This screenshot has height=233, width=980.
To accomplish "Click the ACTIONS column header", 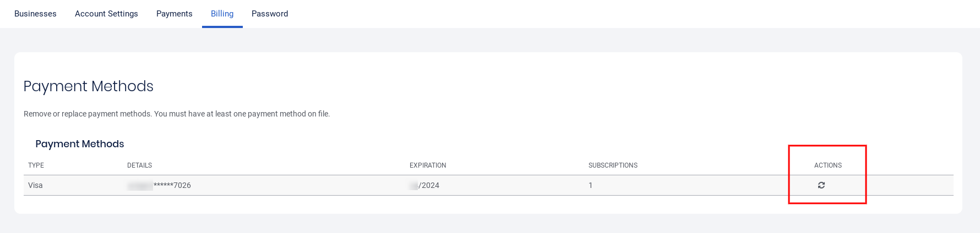I will click(827, 165).
